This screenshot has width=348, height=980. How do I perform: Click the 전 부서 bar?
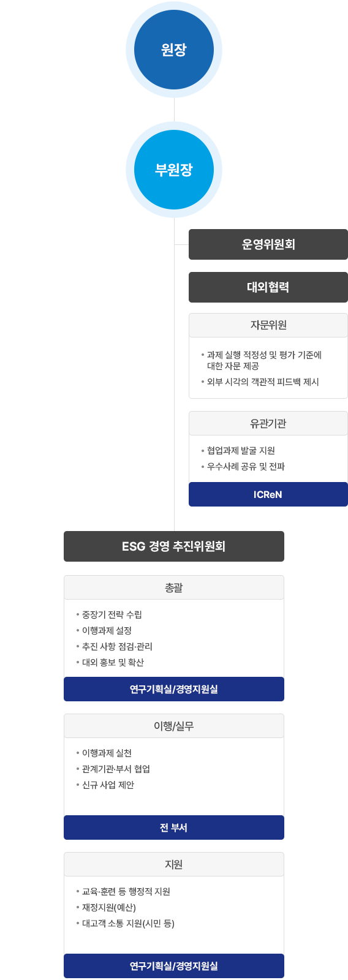point(174,827)
